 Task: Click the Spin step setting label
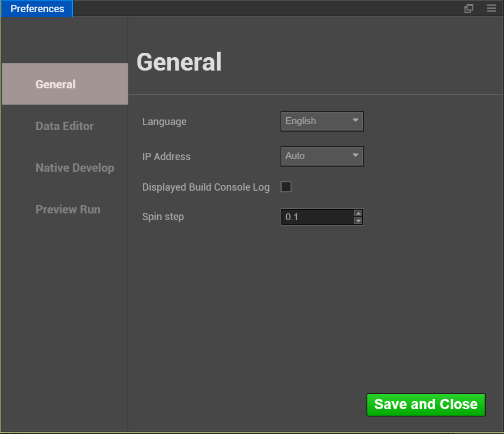(163, 217)
